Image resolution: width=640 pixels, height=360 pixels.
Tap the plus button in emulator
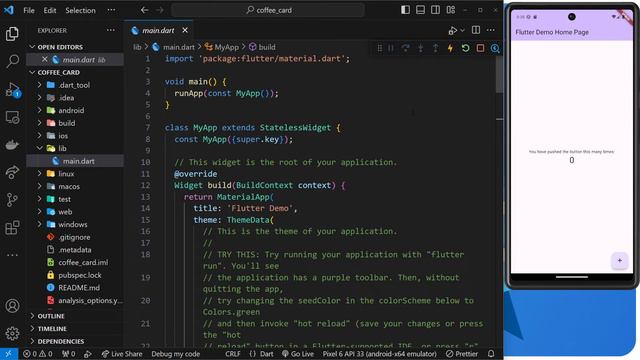[x=620, y=260]
